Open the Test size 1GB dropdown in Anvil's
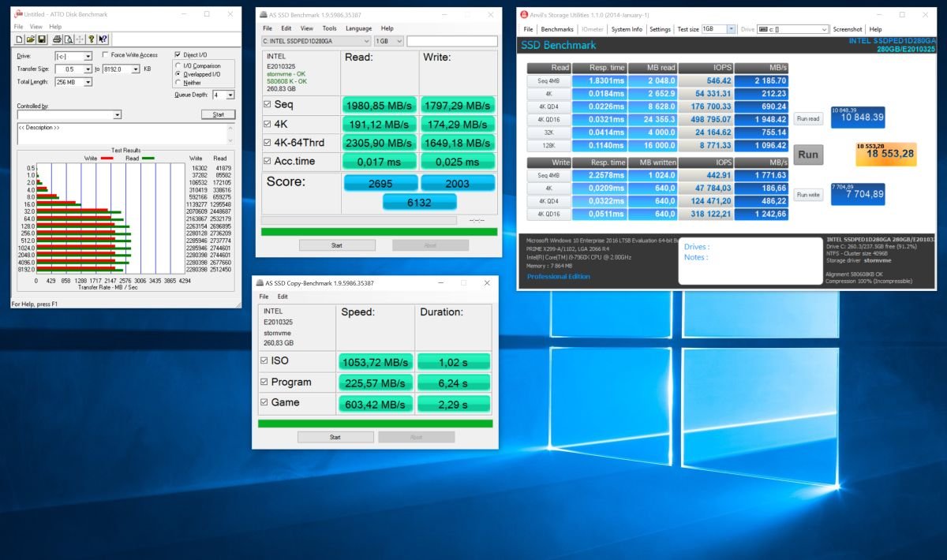The height and width of the screenshot is (560, 947). click(x=731, y=29)
